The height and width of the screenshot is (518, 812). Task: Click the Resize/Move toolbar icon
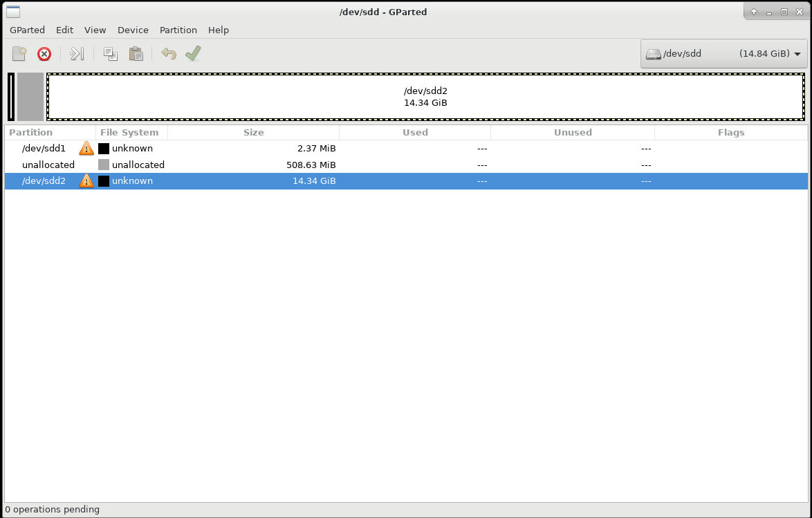77,54
